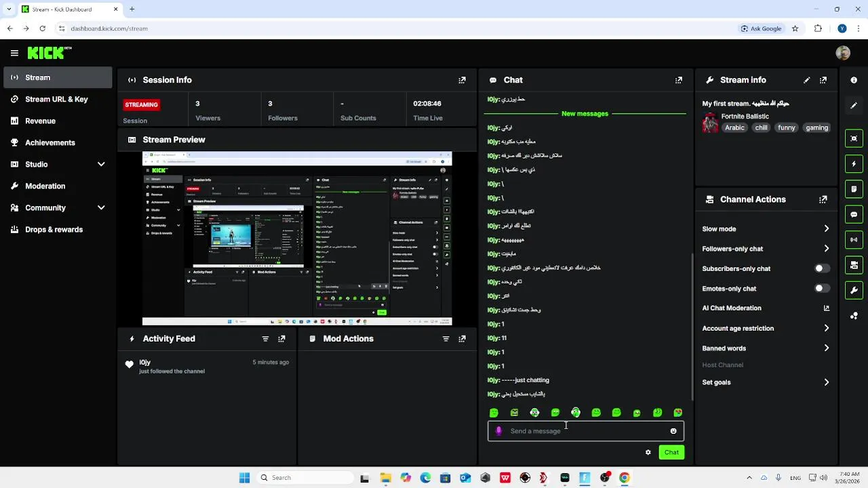The image size is (868, 488).
Task: Expand the Community menu chevron
Action: pos(101,207)
